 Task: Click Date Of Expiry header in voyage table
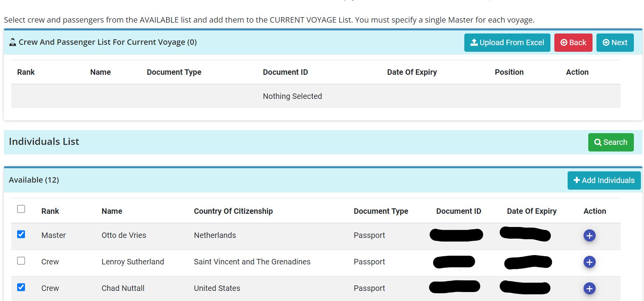coord(412,72)
